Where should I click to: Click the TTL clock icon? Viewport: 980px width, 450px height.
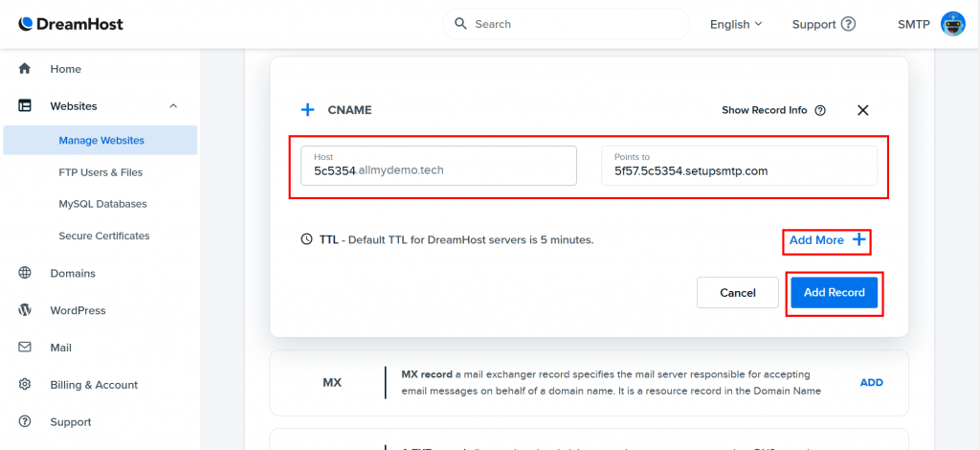tap(307, 239)
